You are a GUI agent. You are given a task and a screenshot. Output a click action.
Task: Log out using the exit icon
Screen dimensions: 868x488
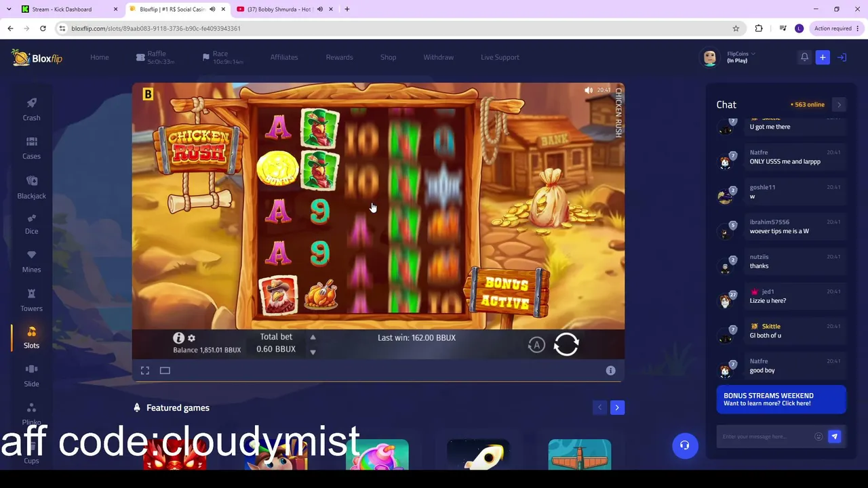842,58
